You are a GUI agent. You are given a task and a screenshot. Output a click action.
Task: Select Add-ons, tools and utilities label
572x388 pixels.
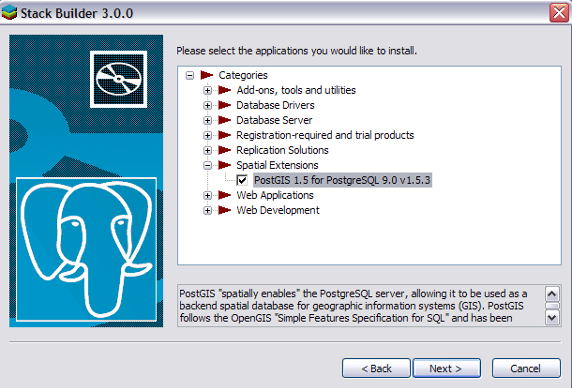pyautogui.click(x=296, y=90)
